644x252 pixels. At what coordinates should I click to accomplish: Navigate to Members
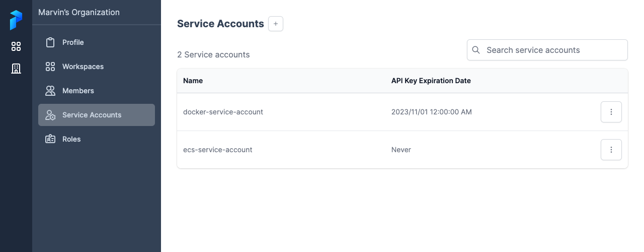click(x=97, y=91)
